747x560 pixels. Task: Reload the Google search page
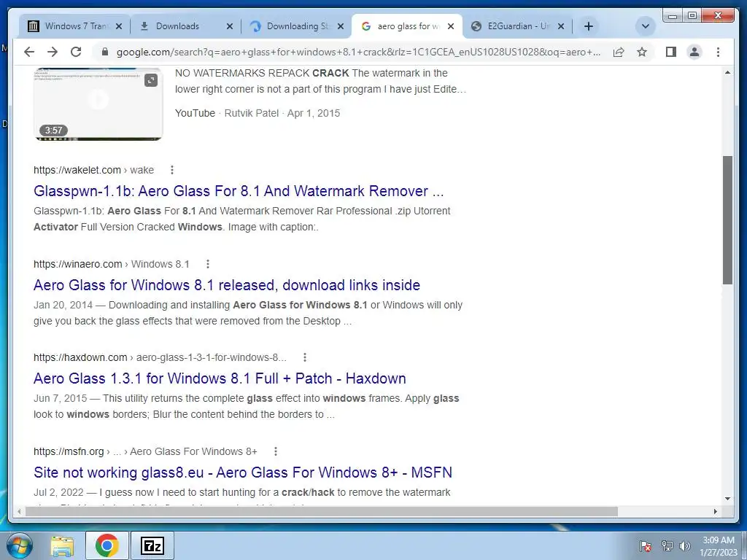point(76,52)
